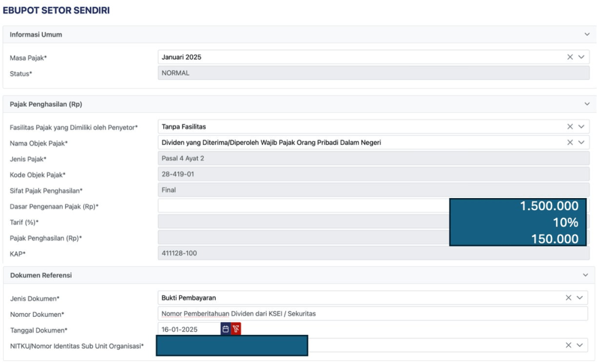The height and width of the screenshot is (364, 597).
Task: Click the KAP field showing 411128-100
Action: pos(373,253)
